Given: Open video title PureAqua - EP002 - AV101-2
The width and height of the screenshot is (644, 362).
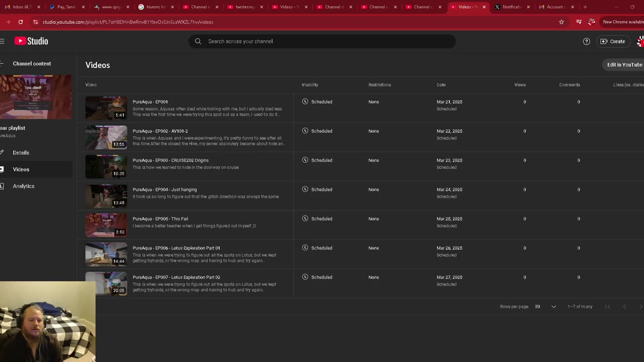Looking at the screenshot, I should tap(160, 131).
